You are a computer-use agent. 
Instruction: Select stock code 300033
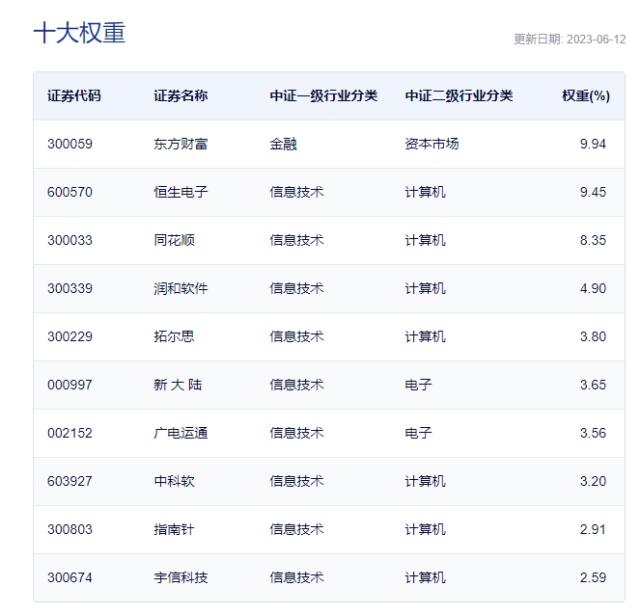[70, 240]
